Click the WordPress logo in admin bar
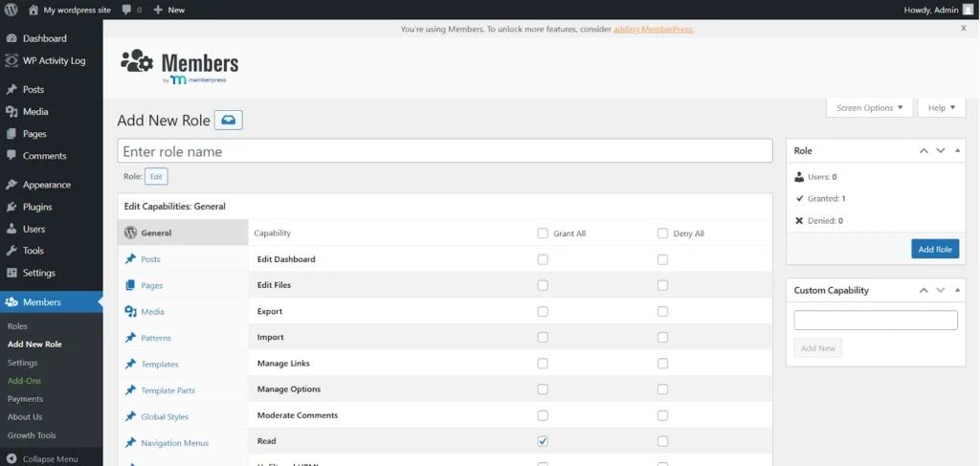The image size is (980, 466). tap(11, 10)
